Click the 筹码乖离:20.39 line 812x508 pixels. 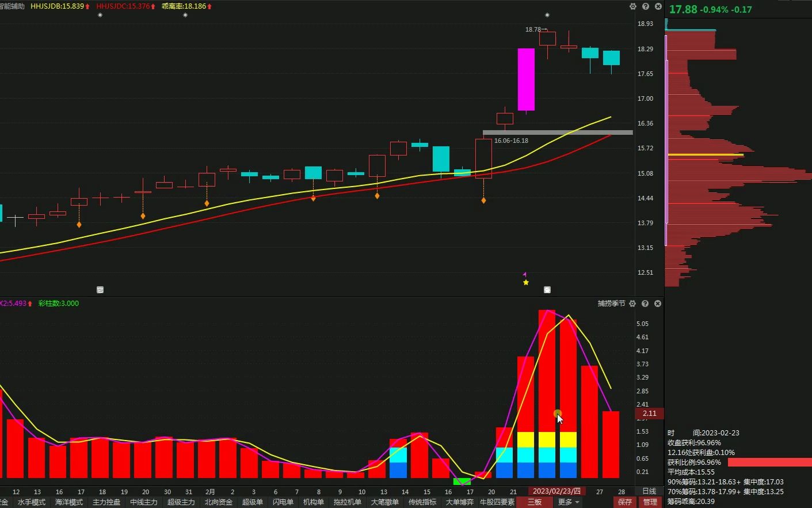tap(691, 502)
